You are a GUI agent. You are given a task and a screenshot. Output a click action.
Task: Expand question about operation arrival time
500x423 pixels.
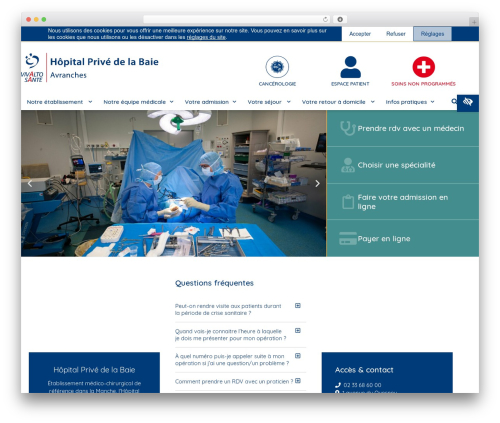[x=298, y=330]
